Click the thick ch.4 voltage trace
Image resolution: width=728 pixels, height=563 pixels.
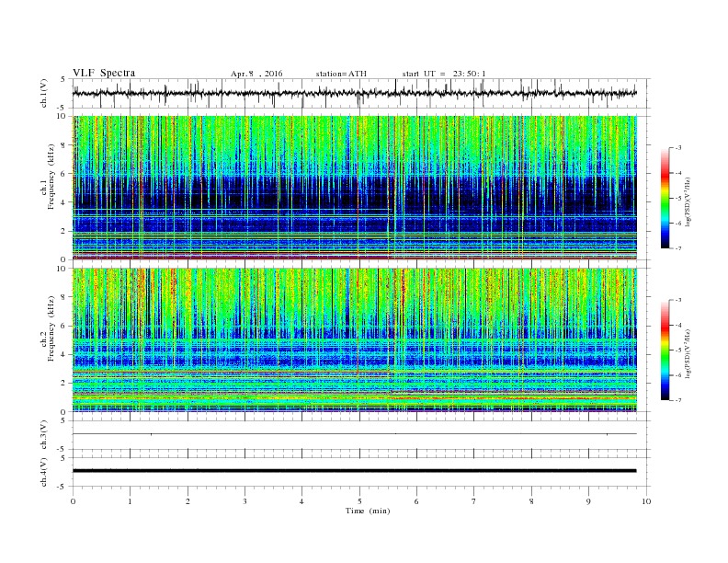354,471
